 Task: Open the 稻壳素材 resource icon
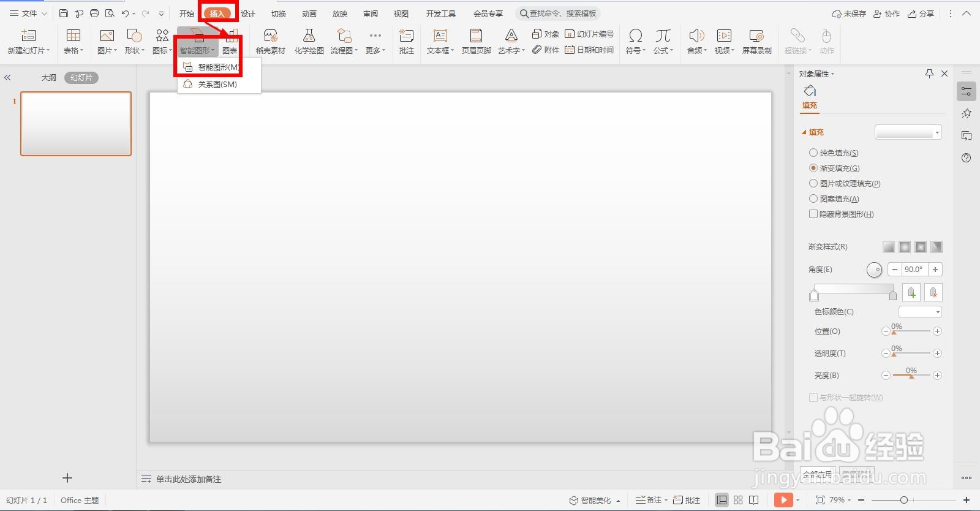[270, 36]
